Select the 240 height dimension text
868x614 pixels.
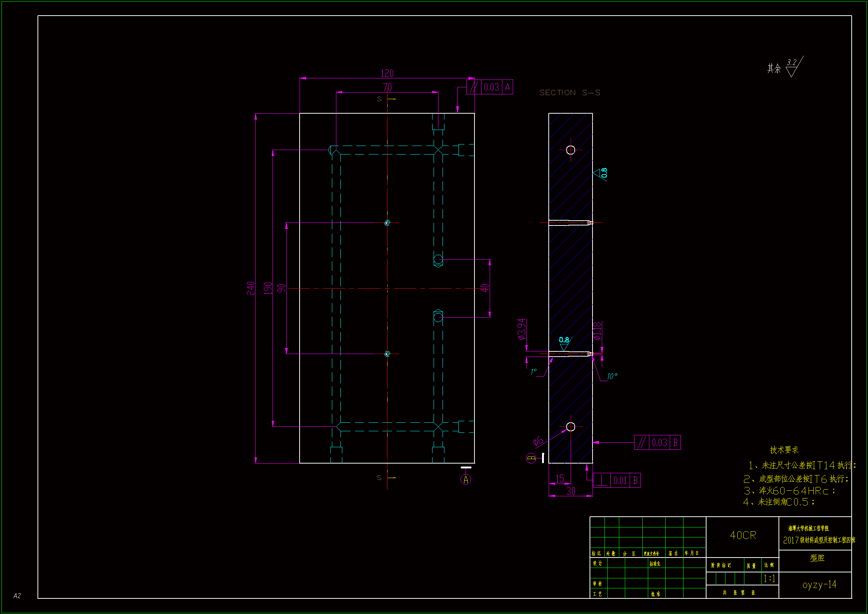coord(251,288)
